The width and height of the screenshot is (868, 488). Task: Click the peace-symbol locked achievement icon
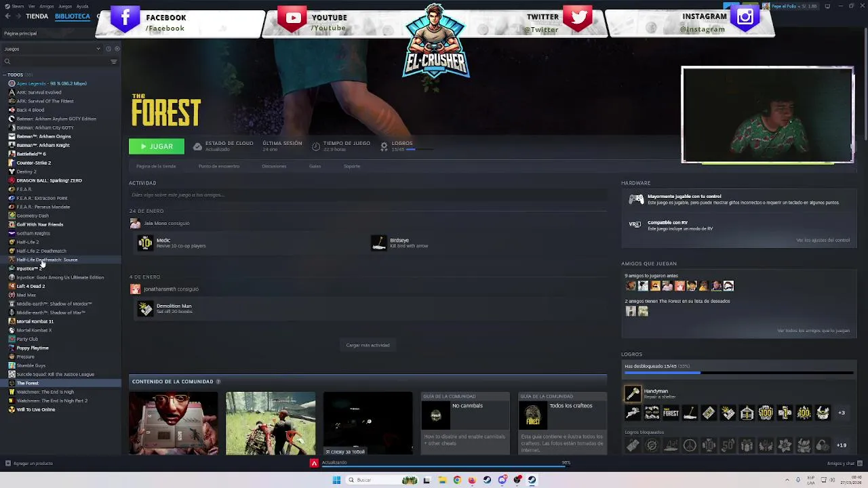tap(690, 445)
